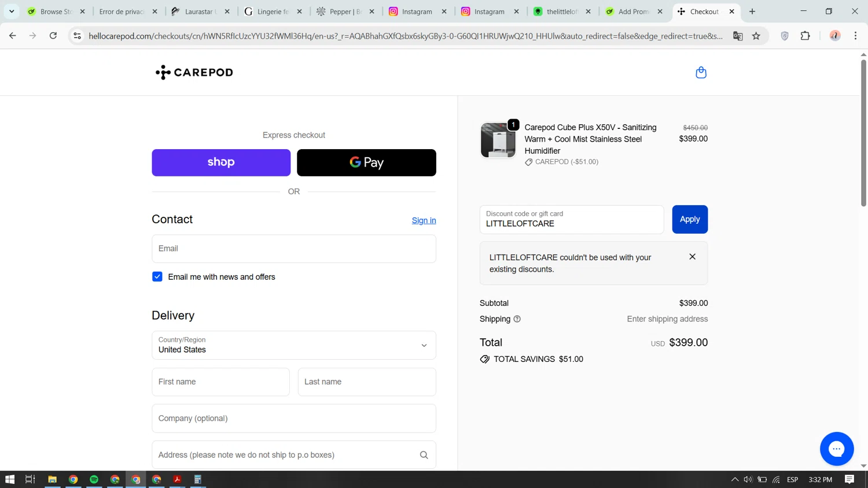The height and width of the screenshot is (488, 868).
Task: Click the browser forward arrow
Action: pyautogui.click(x=33, y=36)
